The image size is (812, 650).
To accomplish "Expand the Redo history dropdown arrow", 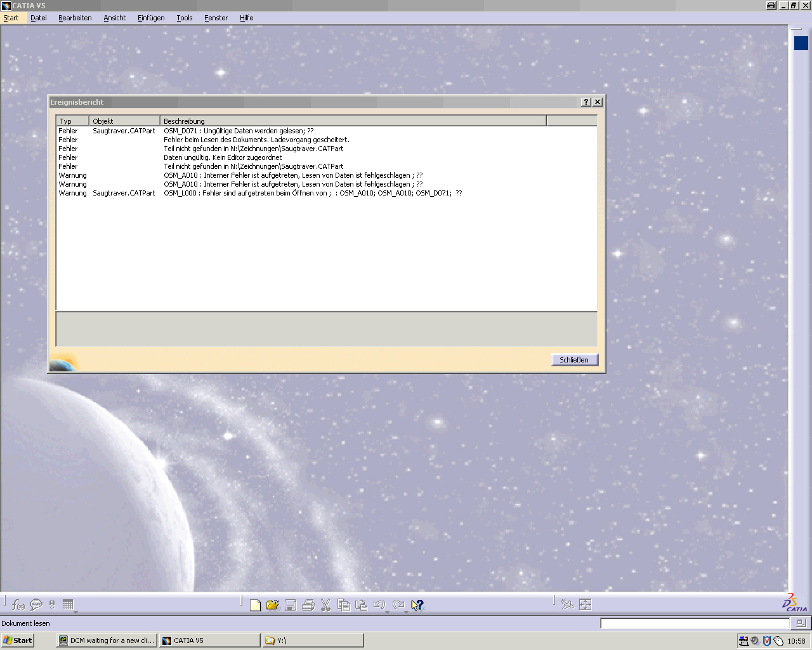I will 406,613.
